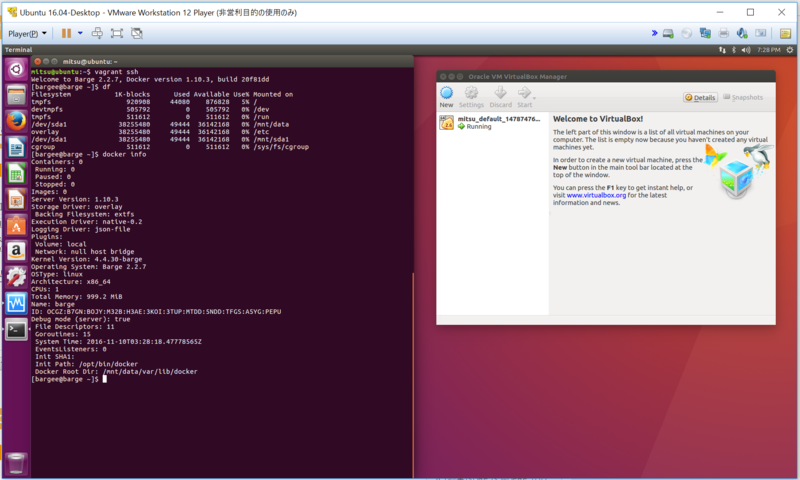
Task: Click New in VirtualBox Manager toolbar
Action: pyautogui.click(x=446, y=97)
